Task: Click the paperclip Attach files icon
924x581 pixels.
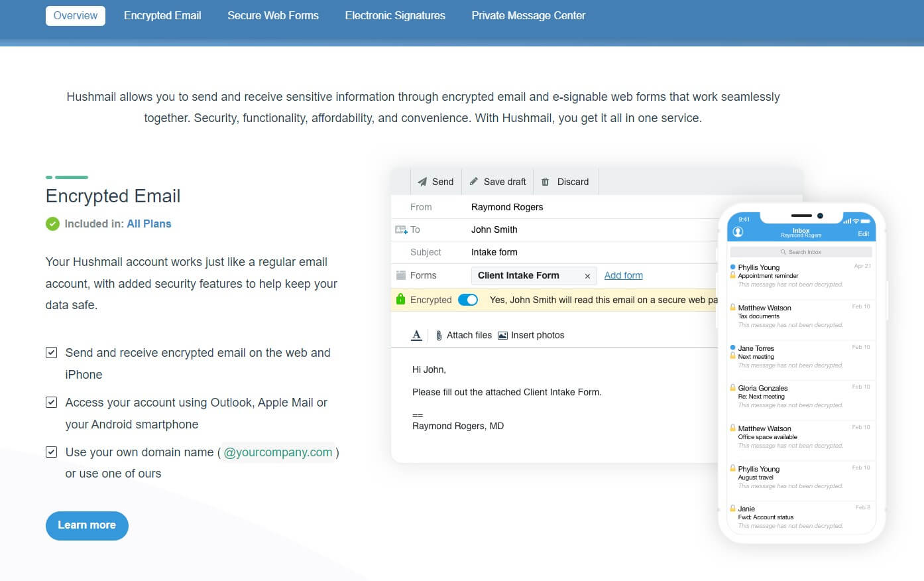Action: 439,336
